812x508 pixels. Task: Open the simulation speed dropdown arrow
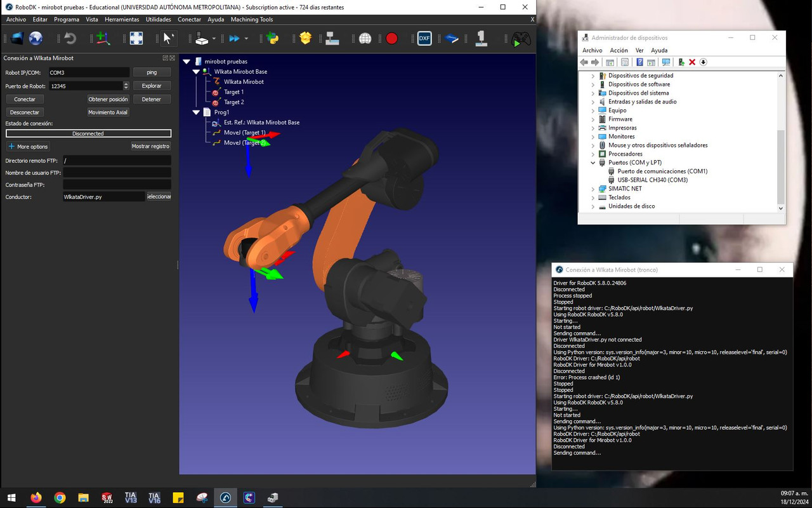(246, 39)
